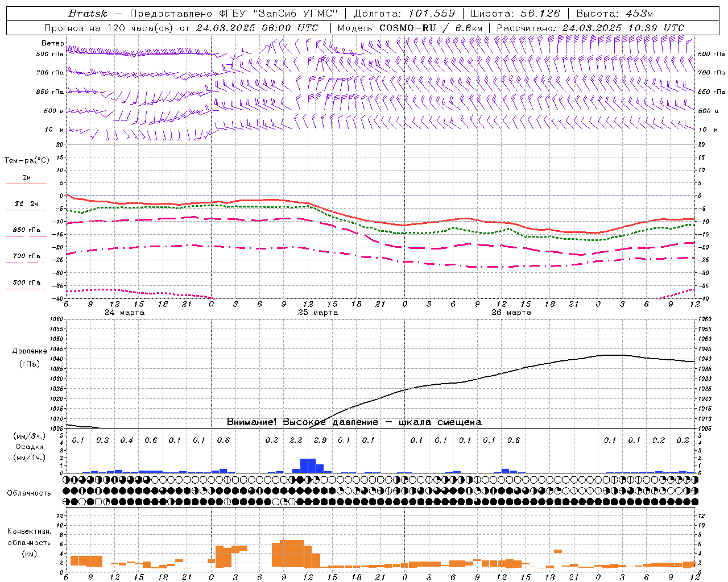Click the Конвективн. label of convective panel
728x582 pixels.
click(x=29, y=531)
